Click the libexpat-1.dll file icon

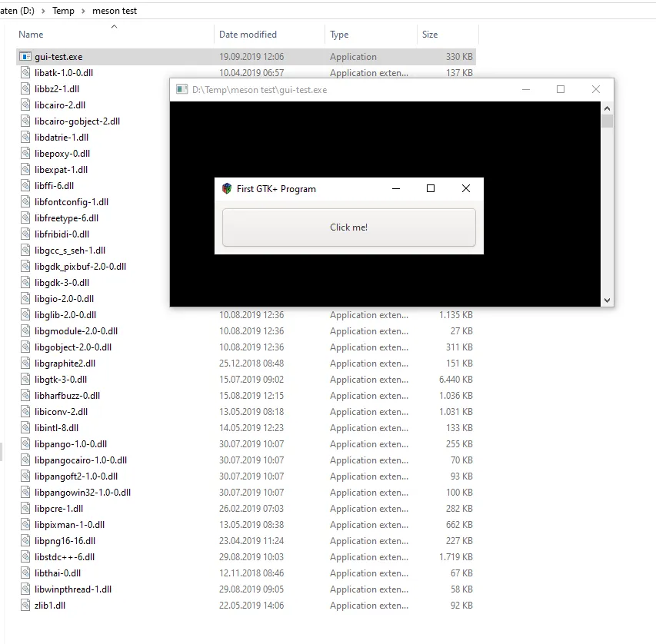(25, 169)
